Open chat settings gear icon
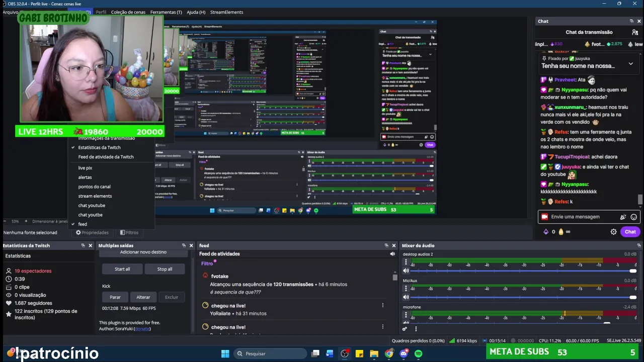 (613, 232)
